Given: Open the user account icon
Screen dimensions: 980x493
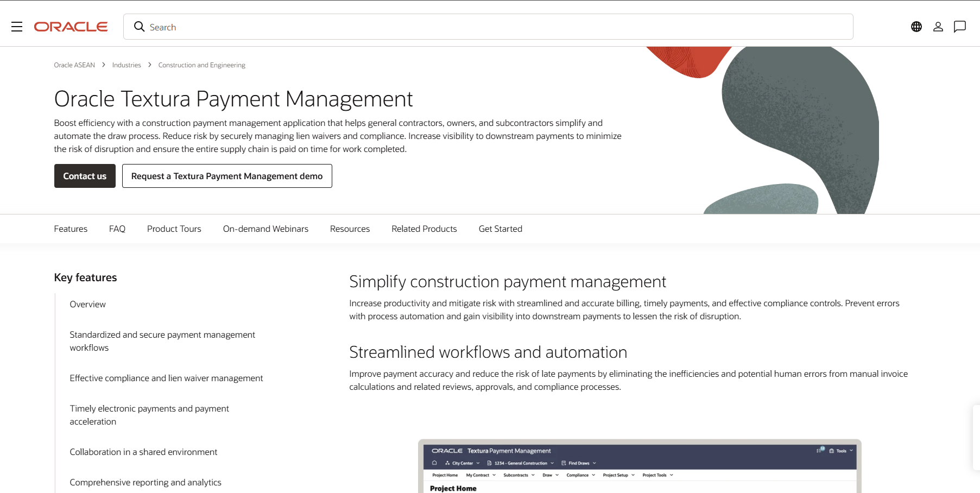Looking at the screenshot, I should coord(938,27).
